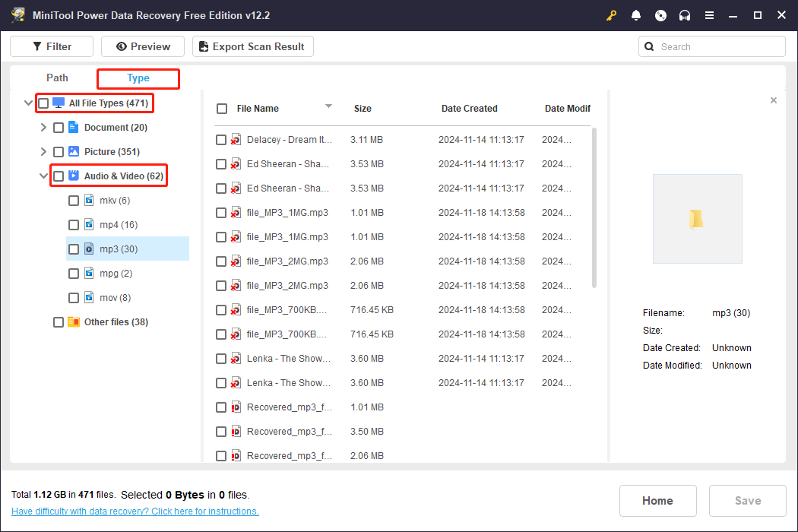Check the mov (8) checkbox
798x532 pixels.
(x=74, y=298)
